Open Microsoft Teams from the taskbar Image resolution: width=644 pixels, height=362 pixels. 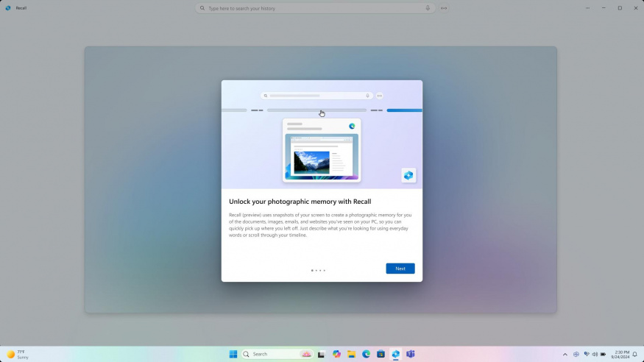(x=411, y=354)
